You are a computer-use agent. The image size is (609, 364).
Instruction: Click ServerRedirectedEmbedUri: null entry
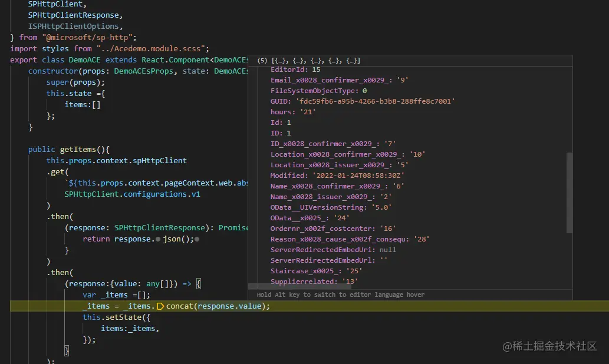(333, 250)
